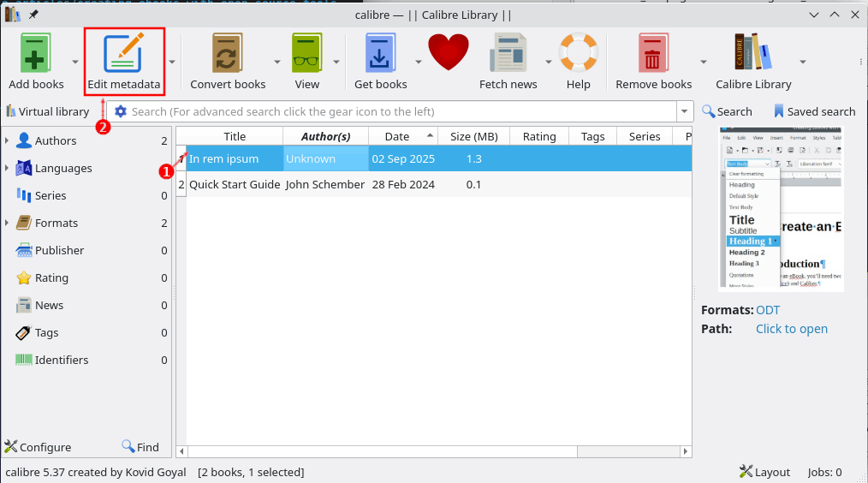Open the Calibre Library icon

(752, 54)
